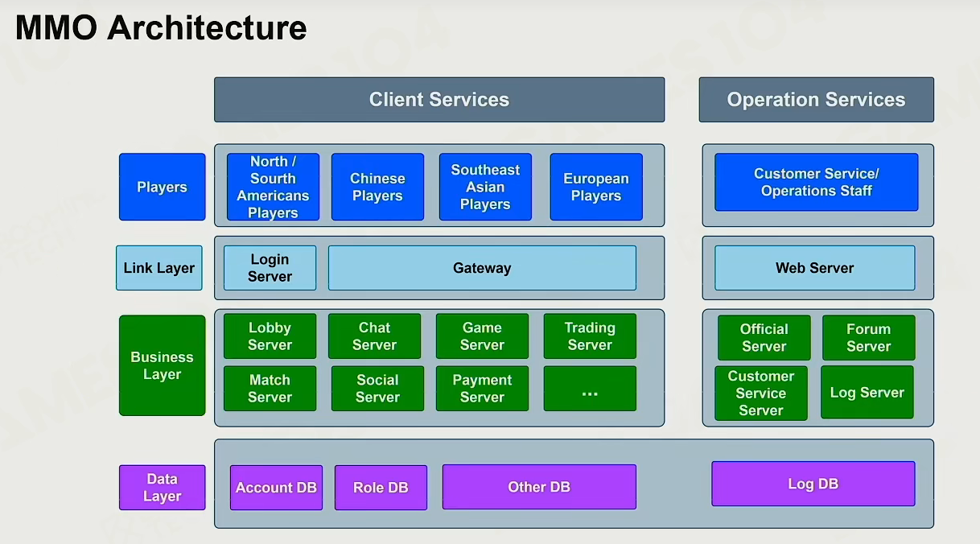
Task: Click the Players label box
Action: click(x=162, y=187)
